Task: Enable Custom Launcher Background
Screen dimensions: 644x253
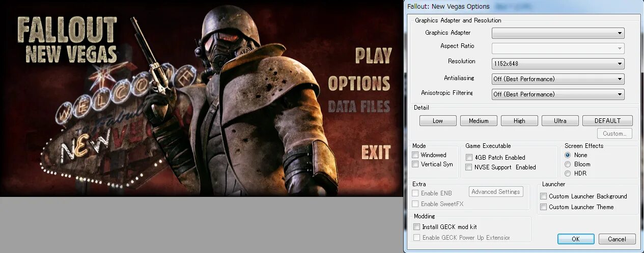Action: point(544,196)
